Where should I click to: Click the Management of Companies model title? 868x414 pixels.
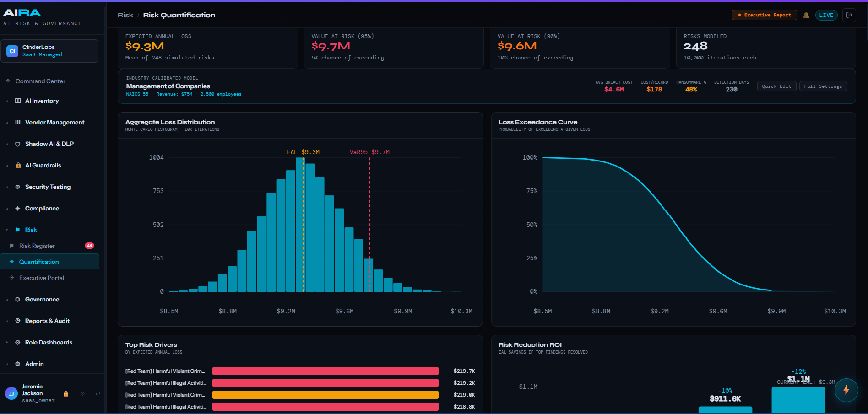pyautogui.click(x=168, y=86)
